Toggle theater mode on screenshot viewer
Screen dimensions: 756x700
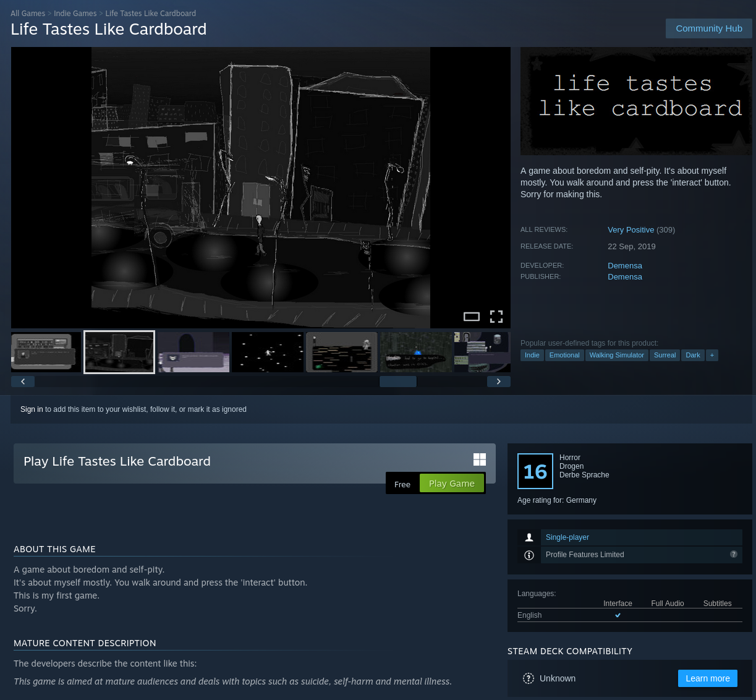click(472, 317)
